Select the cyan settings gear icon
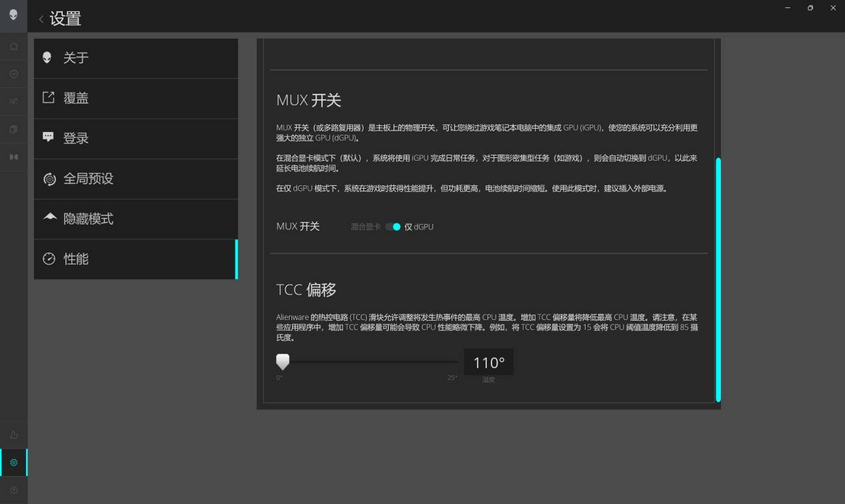The width and height of the screenshot is (845, 504). coord(13,462)
